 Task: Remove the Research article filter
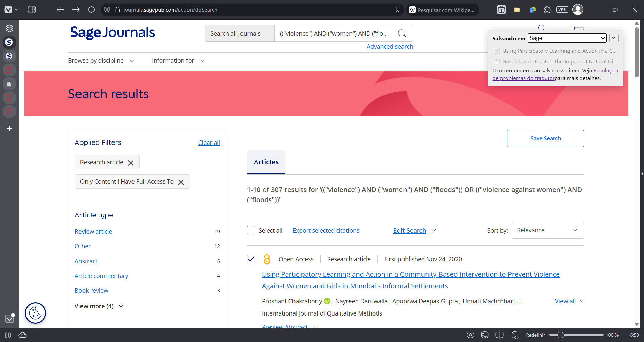[131, 163]
